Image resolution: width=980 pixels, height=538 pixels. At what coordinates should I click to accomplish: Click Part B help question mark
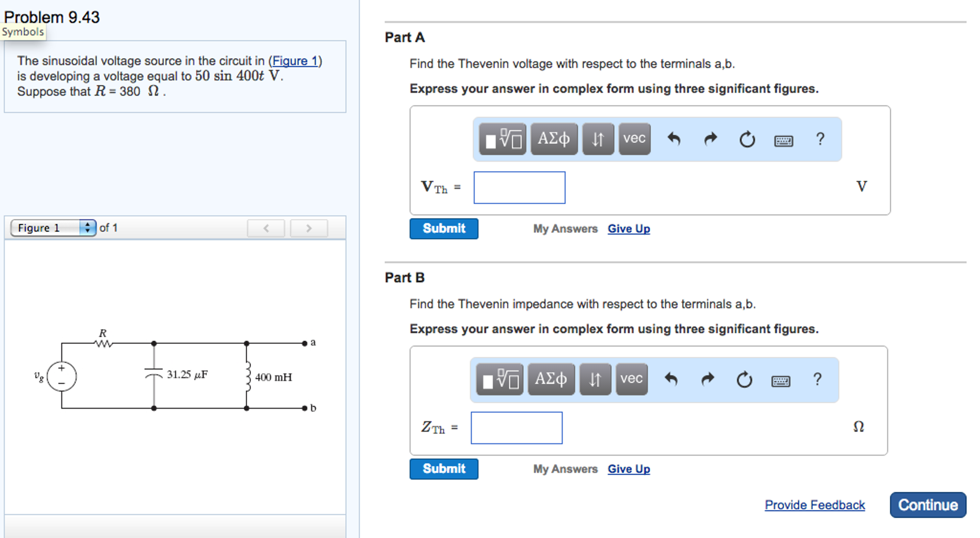pos(817,379)
